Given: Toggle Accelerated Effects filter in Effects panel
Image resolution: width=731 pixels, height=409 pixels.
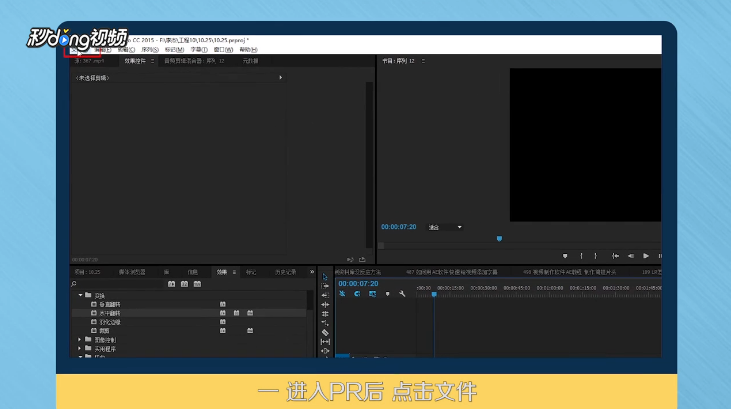Looking at the screenshot, I should coord(172,284).
